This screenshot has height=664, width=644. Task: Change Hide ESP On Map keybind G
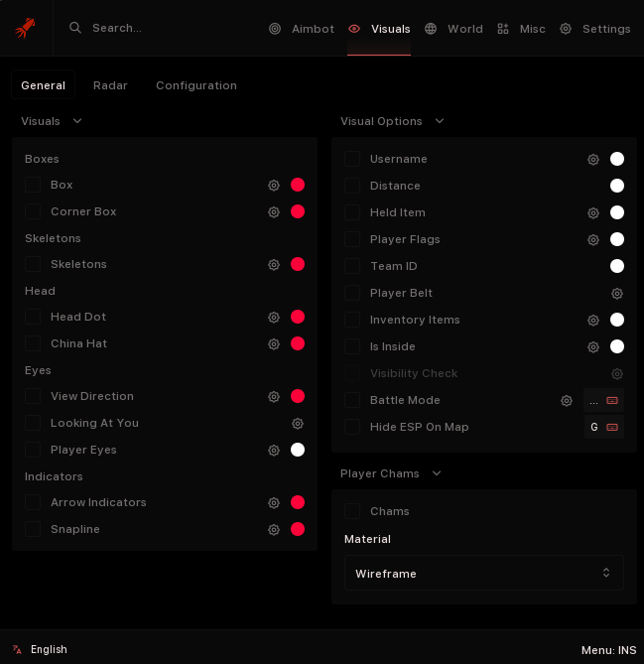pos(603,427)
